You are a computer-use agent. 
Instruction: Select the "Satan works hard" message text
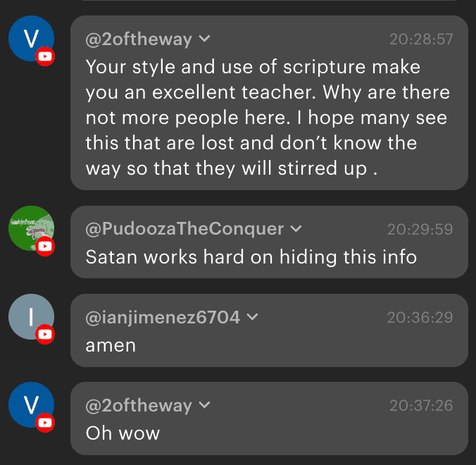point(251,257)
